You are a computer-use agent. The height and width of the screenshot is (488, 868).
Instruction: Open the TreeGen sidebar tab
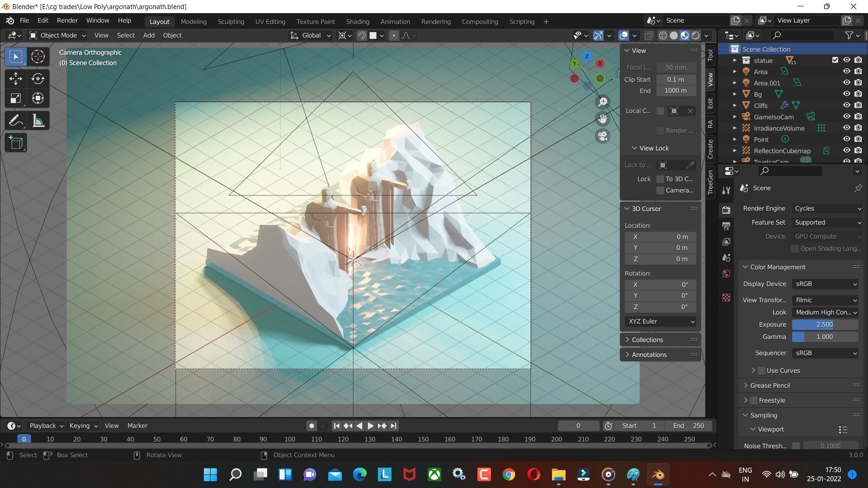coord(710,182)
